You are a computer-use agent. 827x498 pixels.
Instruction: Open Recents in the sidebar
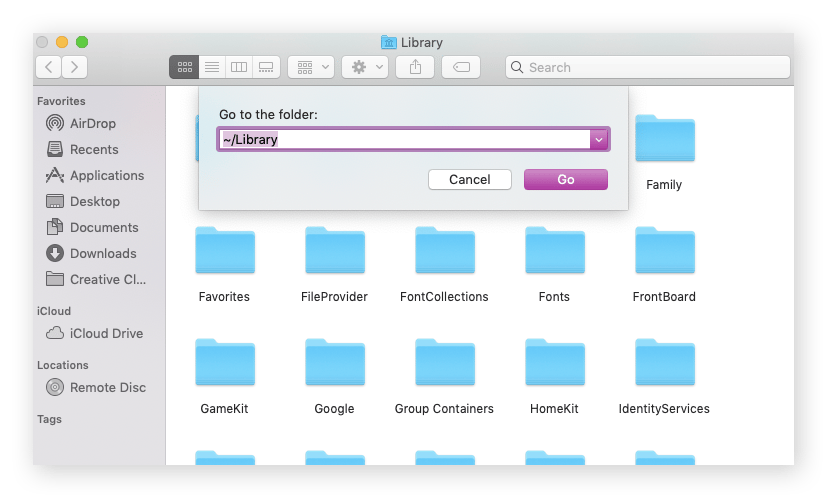[82, 149]
